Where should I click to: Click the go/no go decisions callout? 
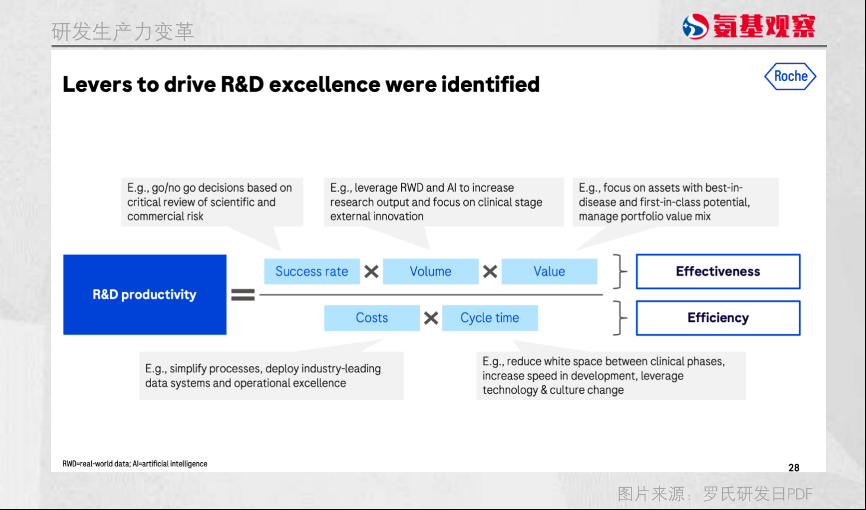209,202
